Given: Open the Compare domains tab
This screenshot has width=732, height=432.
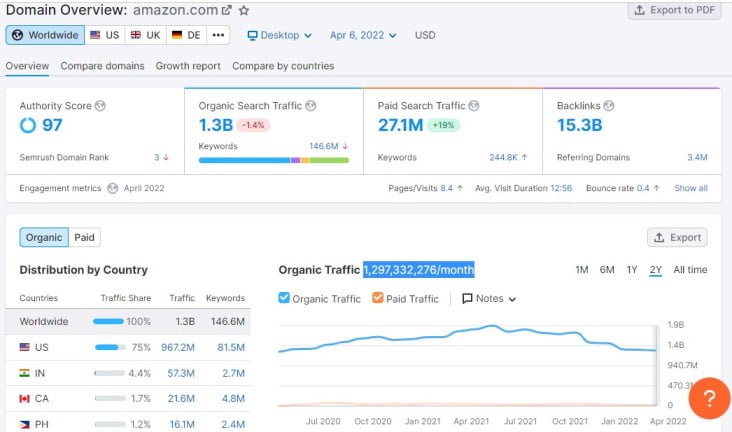Looking at the screenshot, I should pos(102,66).
